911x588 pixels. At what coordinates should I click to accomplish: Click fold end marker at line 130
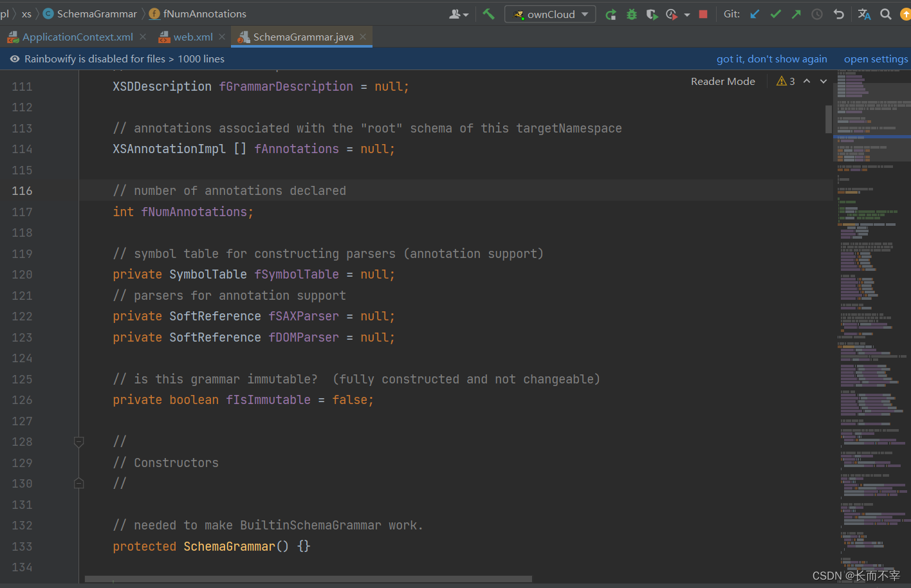coord(79,483)
